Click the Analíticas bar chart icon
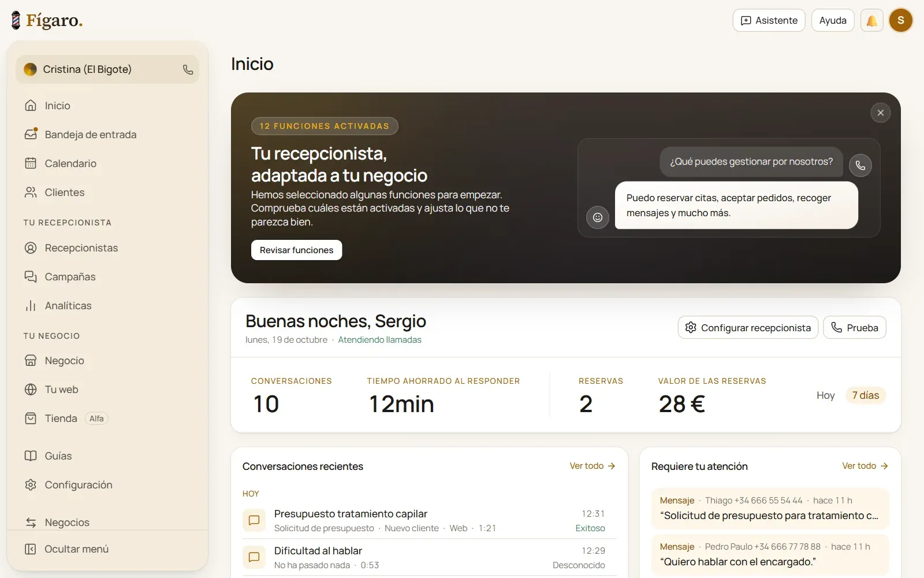 click(31, 306)
